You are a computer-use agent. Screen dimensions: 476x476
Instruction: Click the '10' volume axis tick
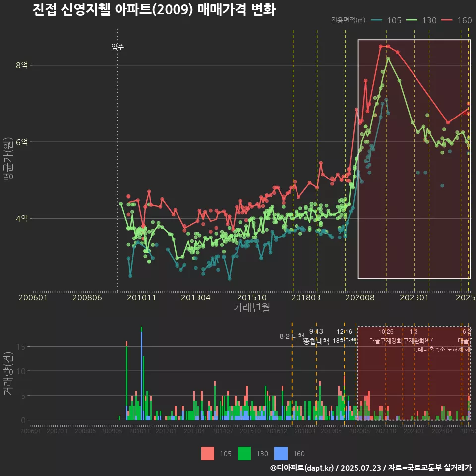point(21,371)
